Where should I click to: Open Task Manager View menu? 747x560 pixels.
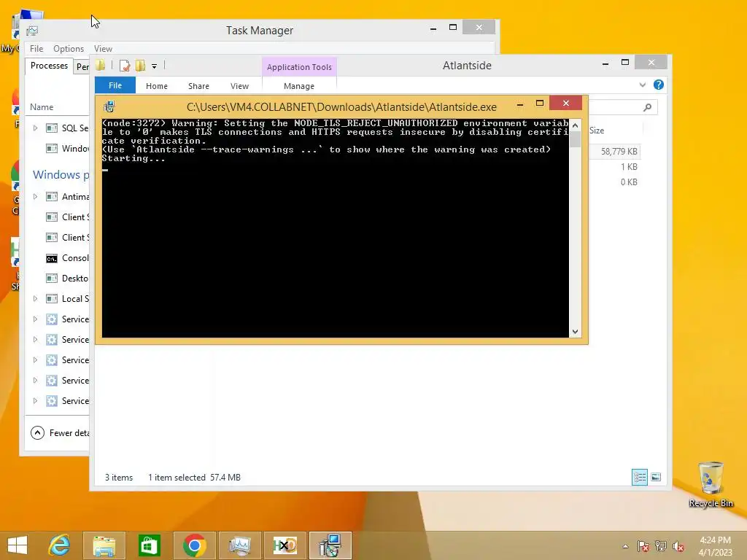coord(103,49)
